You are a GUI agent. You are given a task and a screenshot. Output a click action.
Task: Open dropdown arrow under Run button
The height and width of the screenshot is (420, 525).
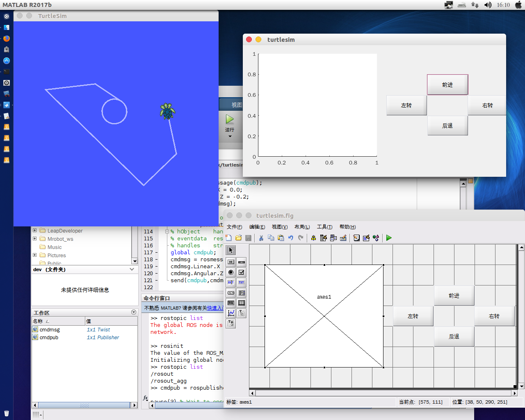[x=230, y=136]
